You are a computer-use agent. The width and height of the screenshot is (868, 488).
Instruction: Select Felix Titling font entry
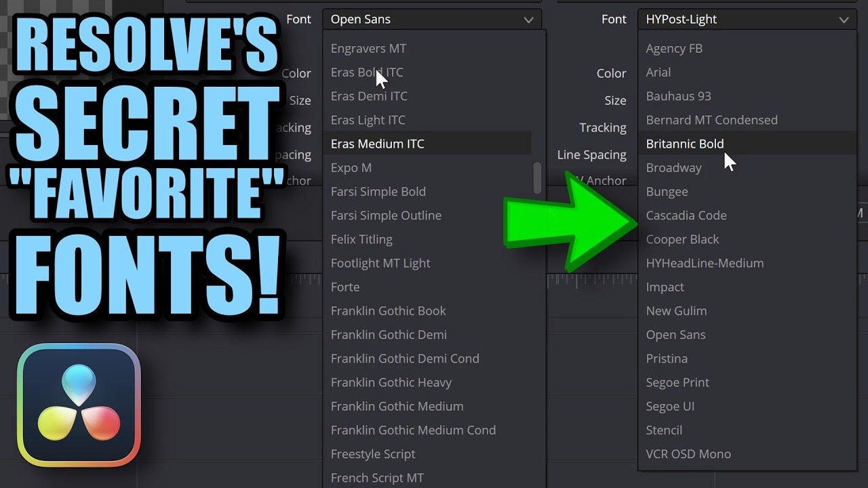tap(361, 239)
